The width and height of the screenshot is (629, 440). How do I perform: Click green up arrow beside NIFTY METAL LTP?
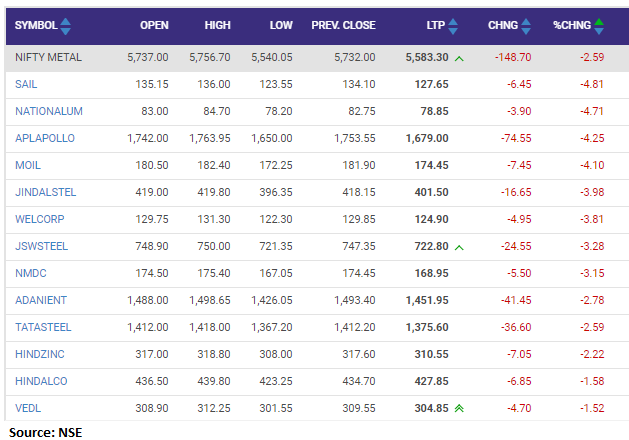point(458,60)
